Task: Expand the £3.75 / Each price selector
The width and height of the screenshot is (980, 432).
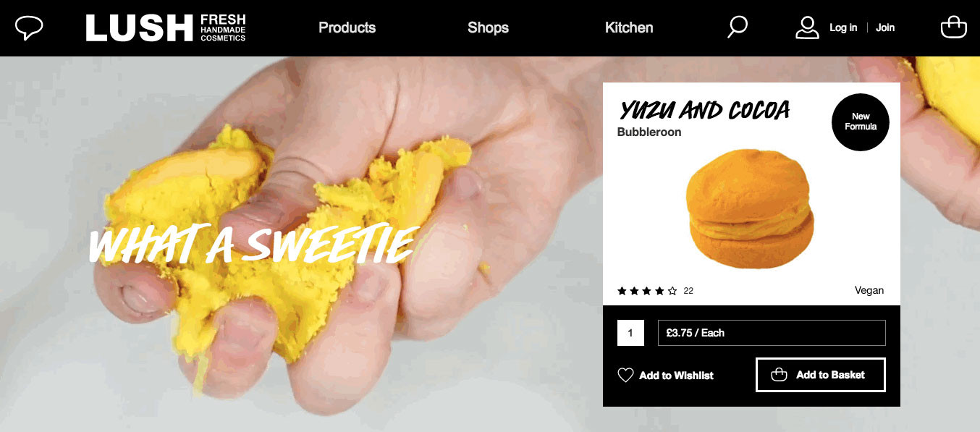Action: click(x=772, y=333)
